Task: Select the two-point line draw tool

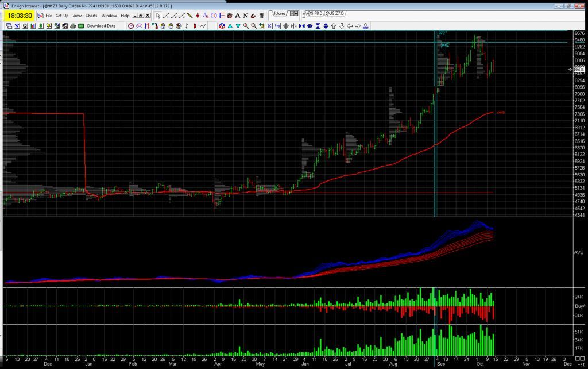Action: 174,16
